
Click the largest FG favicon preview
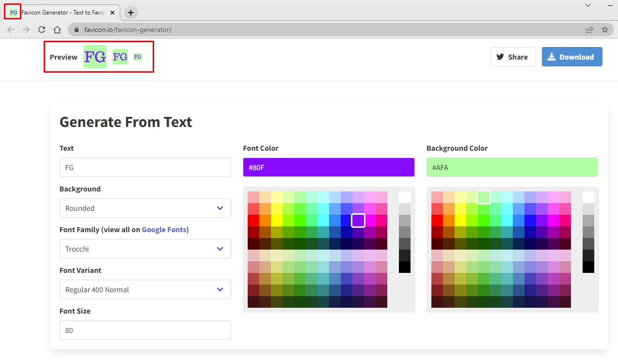(x=95, y=57)
